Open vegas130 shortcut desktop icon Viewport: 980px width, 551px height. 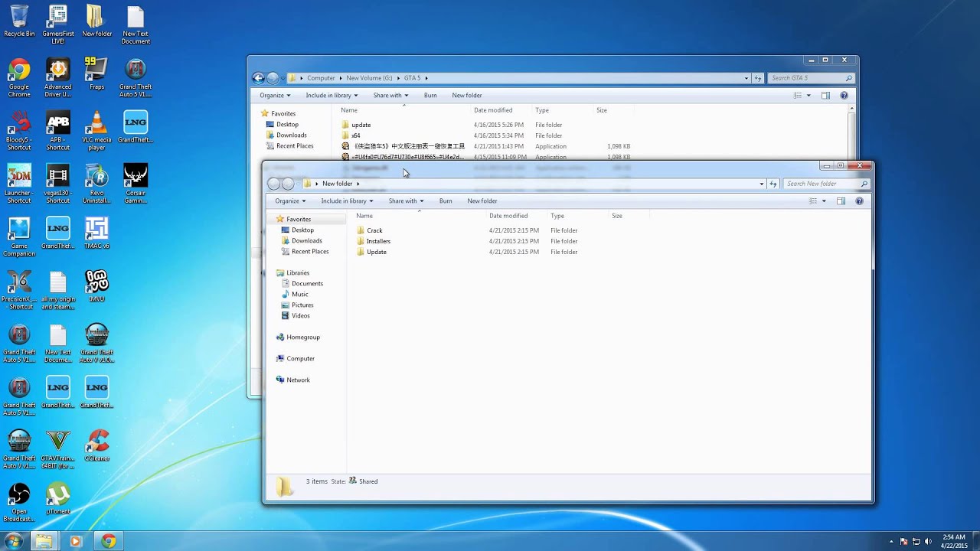[57, 184]
